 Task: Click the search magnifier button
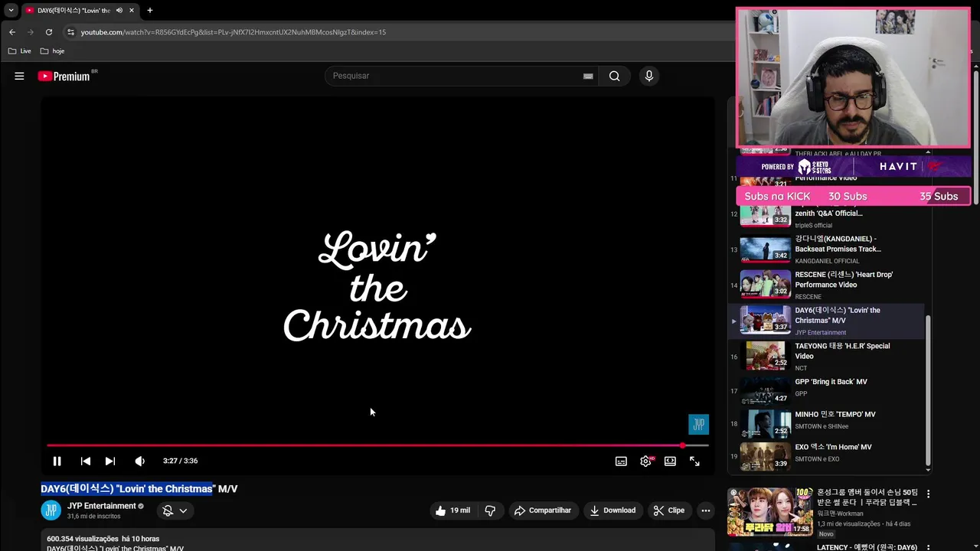(x=614, y=76)
